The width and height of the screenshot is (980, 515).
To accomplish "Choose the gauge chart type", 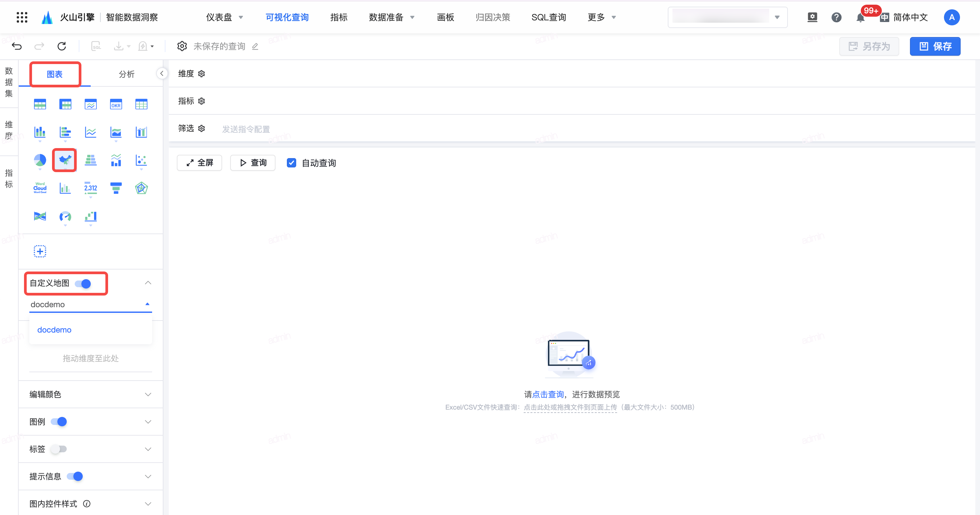I will pos(65,217).
